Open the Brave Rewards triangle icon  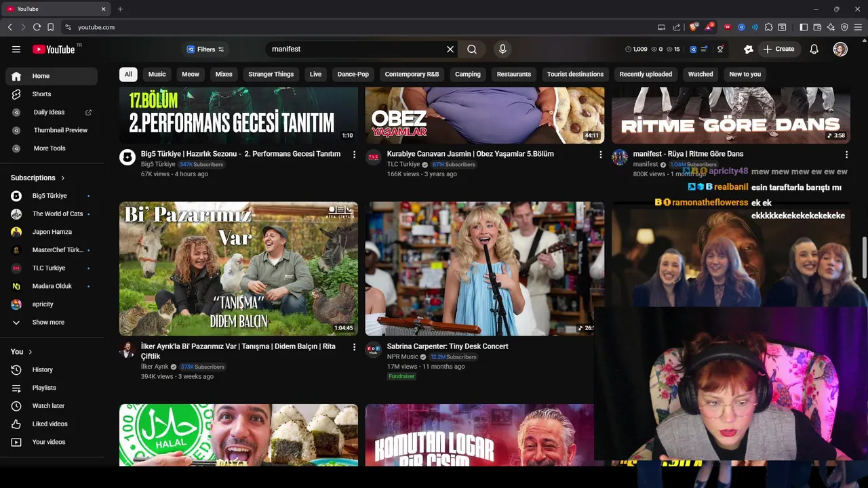(x=709, y=27)
